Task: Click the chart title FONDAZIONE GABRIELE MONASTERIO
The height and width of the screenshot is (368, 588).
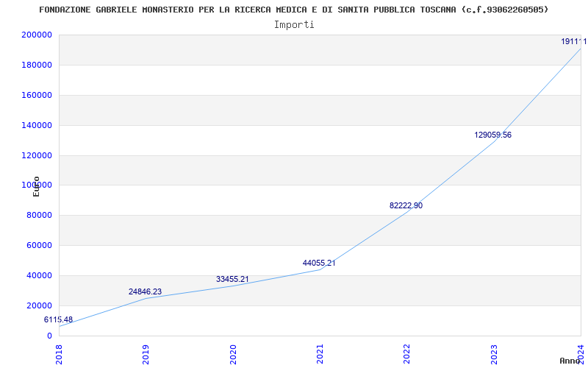Action: click(x=293, y=10)
